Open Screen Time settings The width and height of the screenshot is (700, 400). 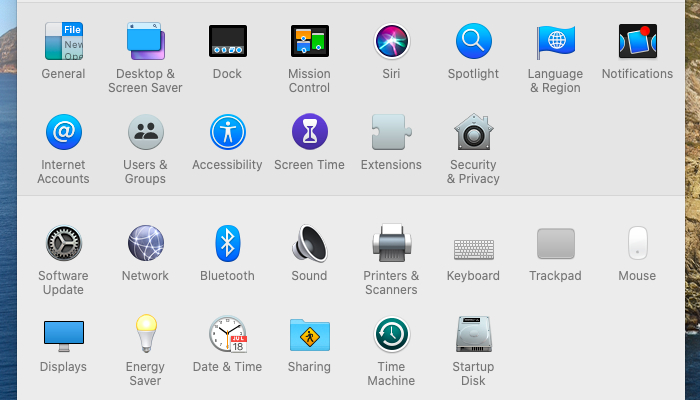tap(310, 132)
